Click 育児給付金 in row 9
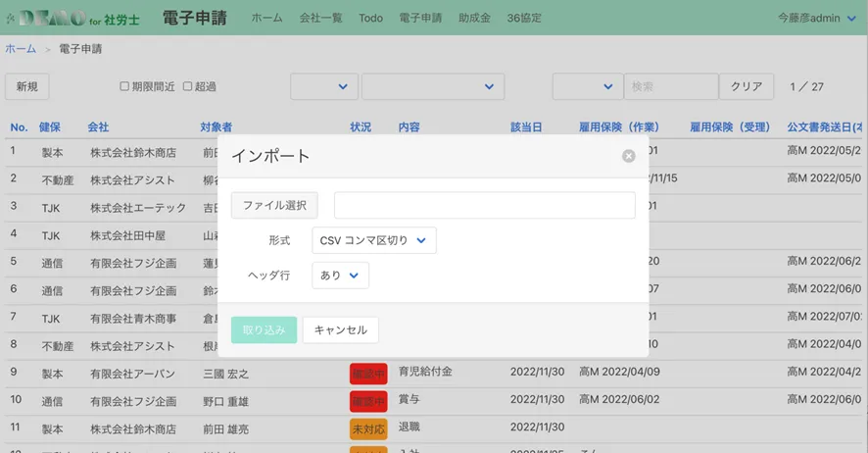868x453 pixels. [425, 372]
